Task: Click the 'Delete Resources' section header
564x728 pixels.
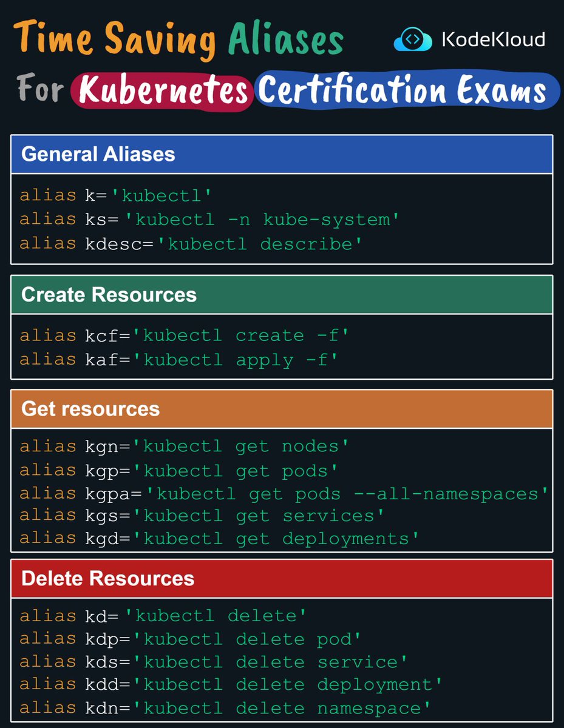Action: (282, 578)
